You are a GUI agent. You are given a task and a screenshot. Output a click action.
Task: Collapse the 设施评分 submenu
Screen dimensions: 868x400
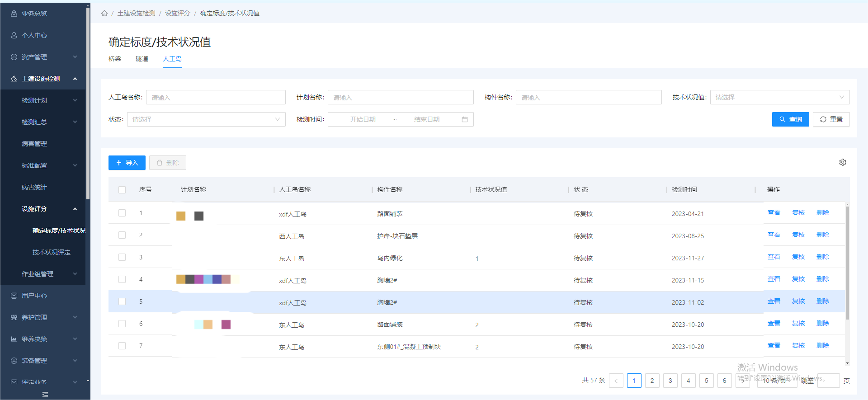pyautogui.click(x=75, y=209)
